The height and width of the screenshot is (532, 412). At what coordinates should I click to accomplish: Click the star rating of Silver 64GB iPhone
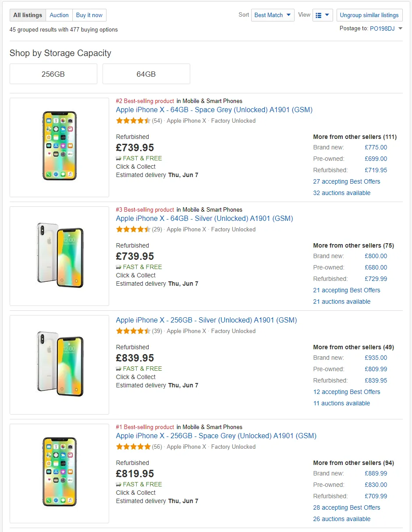[x=133, y=230]
